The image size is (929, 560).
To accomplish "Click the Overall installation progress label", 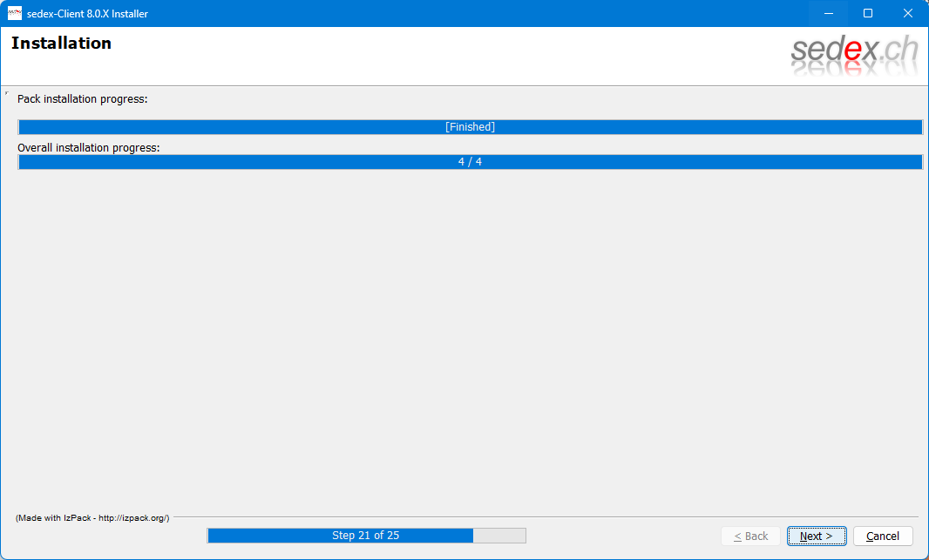I will [89, 148].
